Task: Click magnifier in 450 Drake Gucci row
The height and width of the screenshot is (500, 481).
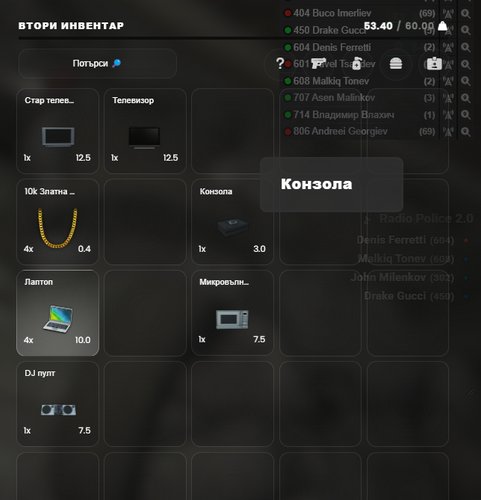Action: coord(466,30)
